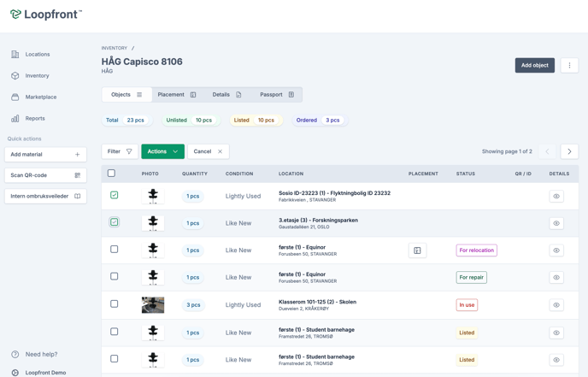
Task: Select the Listed 10 pcs chip
Action: [256, 121]
